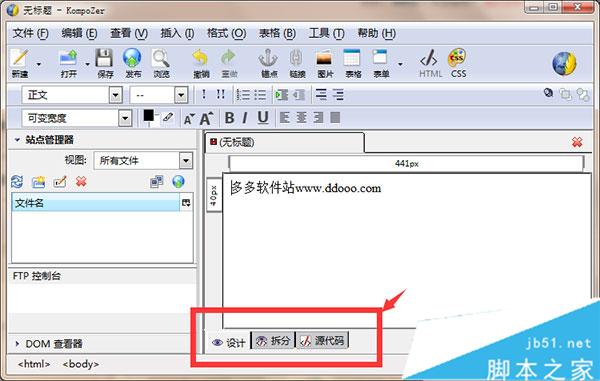The image size is (600, 381).
Task: Open the 插入 (I) menu
Action: (x=177, y=34)
